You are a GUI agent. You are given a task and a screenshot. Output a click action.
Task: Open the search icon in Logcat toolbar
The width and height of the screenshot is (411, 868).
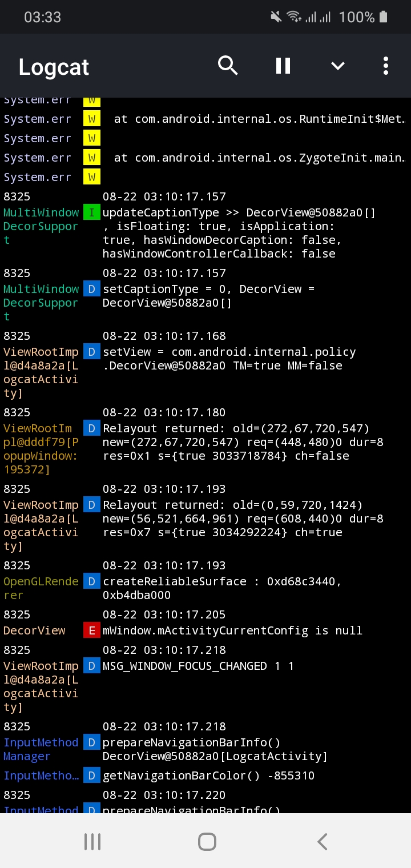pos(228,66)
